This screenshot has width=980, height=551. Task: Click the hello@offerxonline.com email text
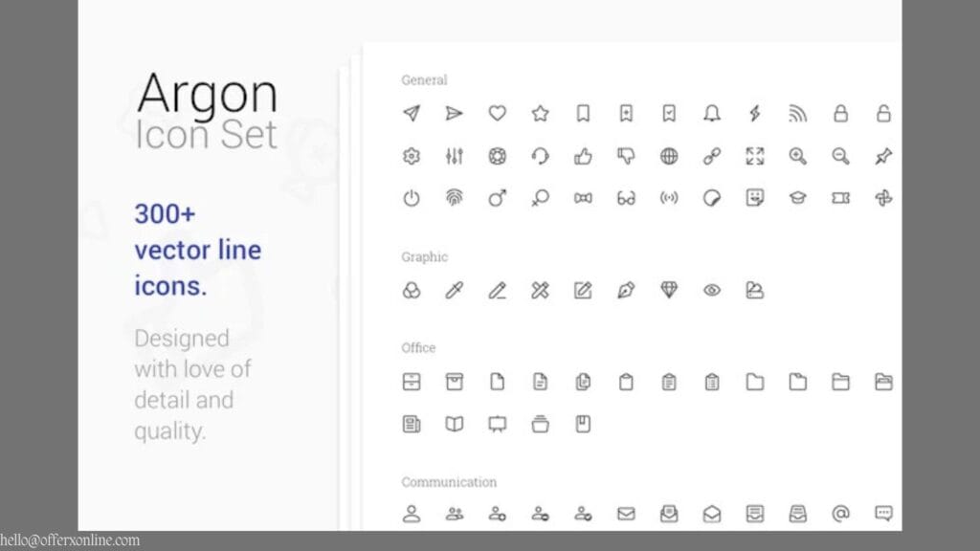click(70, 540)
